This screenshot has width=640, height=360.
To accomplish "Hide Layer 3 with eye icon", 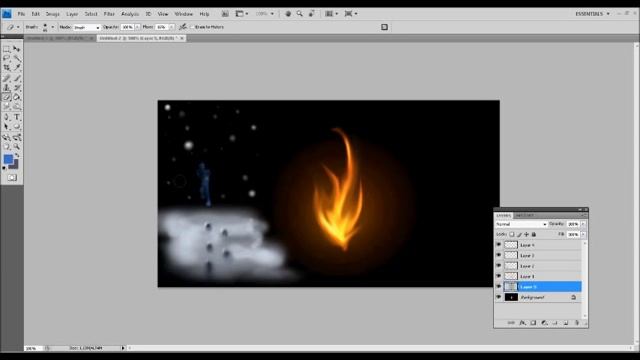I will coord(498,255).
